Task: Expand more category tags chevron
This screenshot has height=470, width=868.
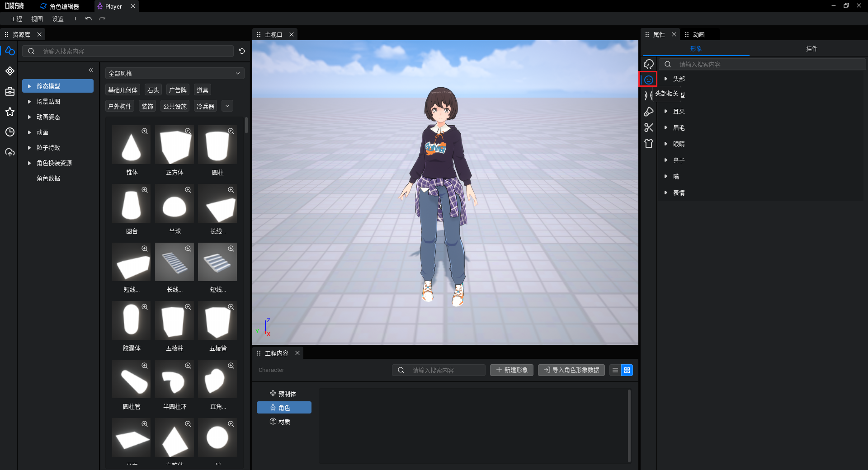Action: click(227, 106)
